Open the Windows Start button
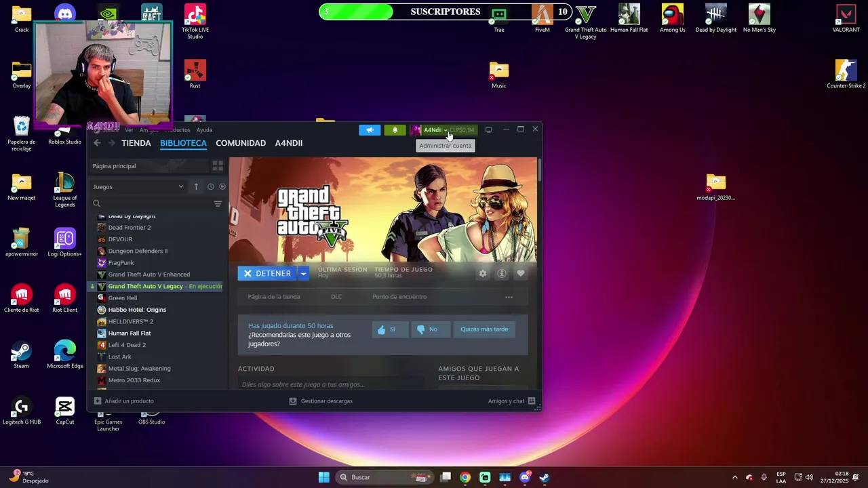Viewport: 868px width, 488px height. [x=323, y=477]
